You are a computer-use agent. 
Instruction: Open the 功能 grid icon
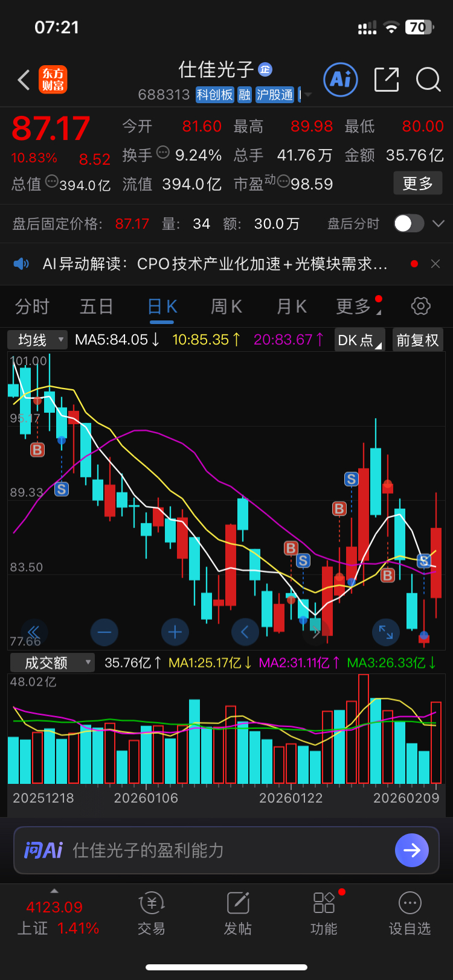(324, 903)
